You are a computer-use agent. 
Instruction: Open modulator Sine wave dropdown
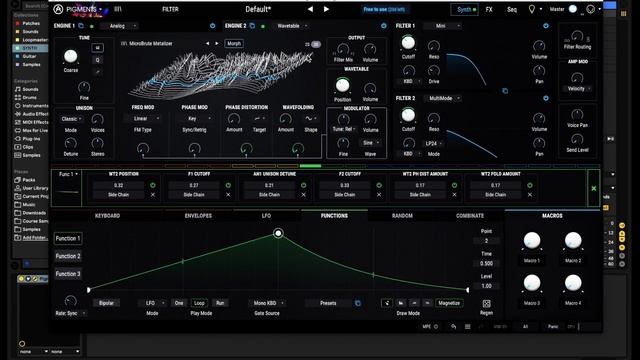[370, 143]
